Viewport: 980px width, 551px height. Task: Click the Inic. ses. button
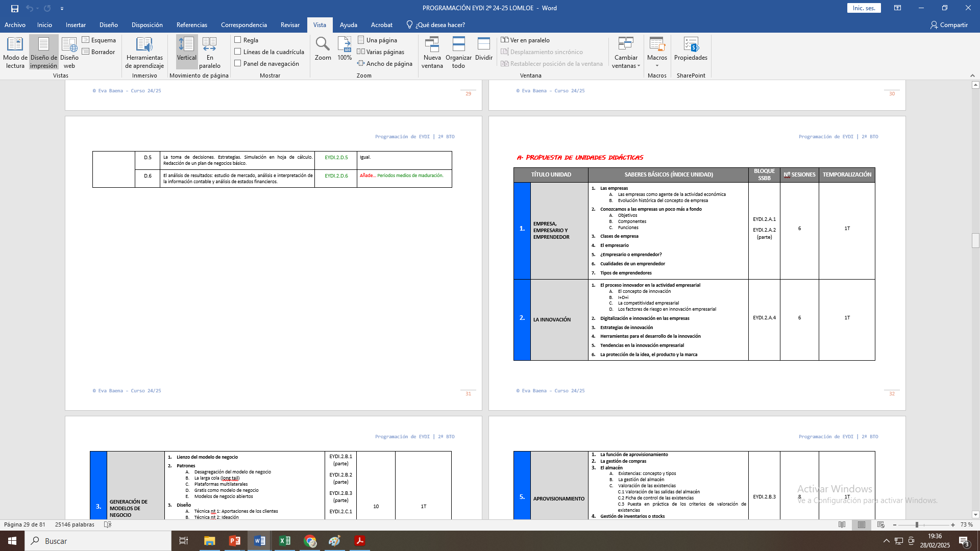point(864,8)
